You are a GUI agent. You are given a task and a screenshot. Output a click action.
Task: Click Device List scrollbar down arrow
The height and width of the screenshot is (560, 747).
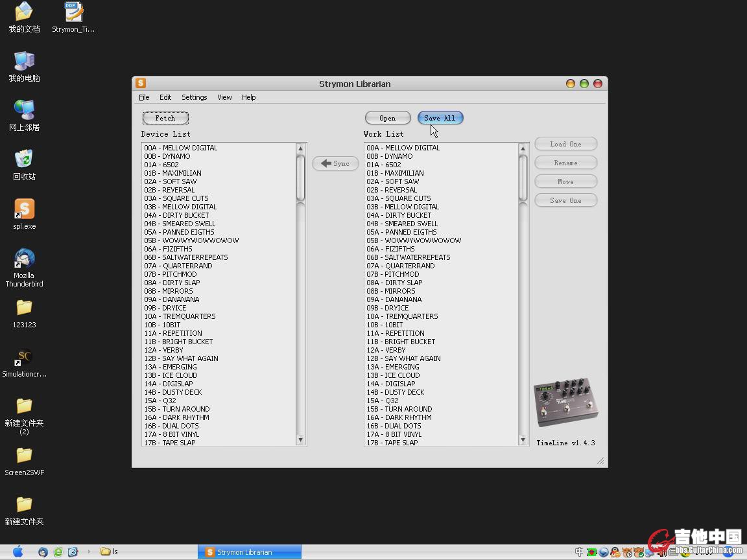tap(301, 439)
